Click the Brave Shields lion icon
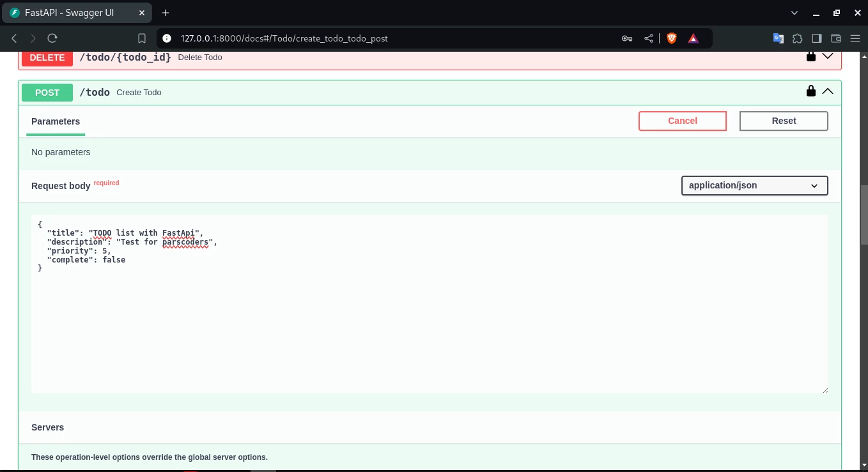The width and height of the screenshot is (868, 472). click(x=671, y=38)
